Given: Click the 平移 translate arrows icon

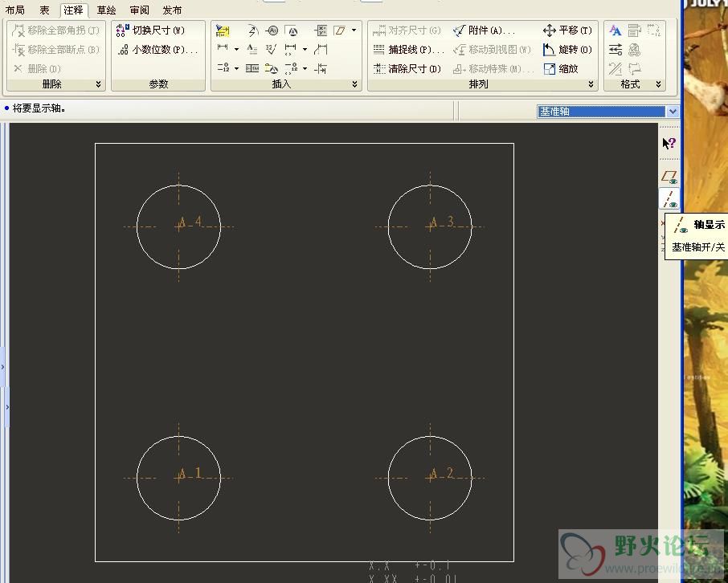Looking at the screenshot, I should pyautogui.click(x=550, y=31).
